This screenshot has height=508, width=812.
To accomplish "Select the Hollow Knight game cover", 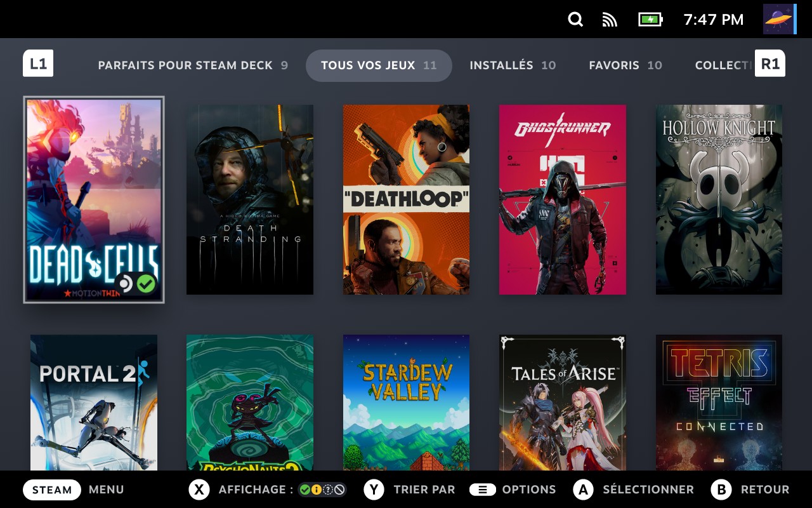I will point(719,199).
